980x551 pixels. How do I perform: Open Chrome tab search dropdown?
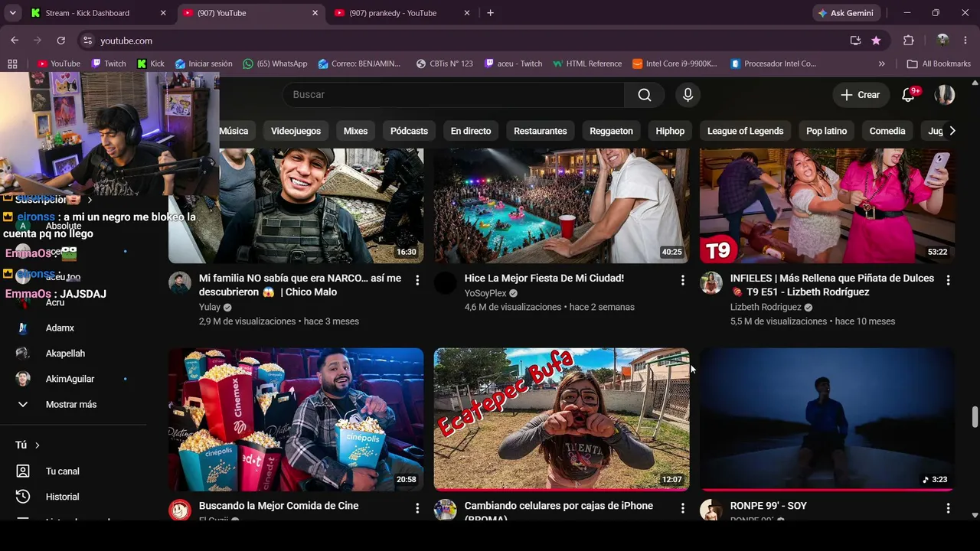tap(13, 13)
